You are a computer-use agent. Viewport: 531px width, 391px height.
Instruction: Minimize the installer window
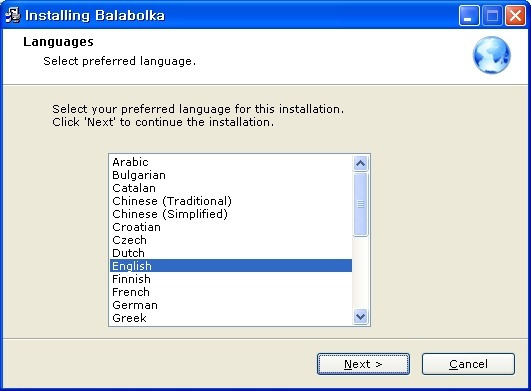(x=469, y=16)
